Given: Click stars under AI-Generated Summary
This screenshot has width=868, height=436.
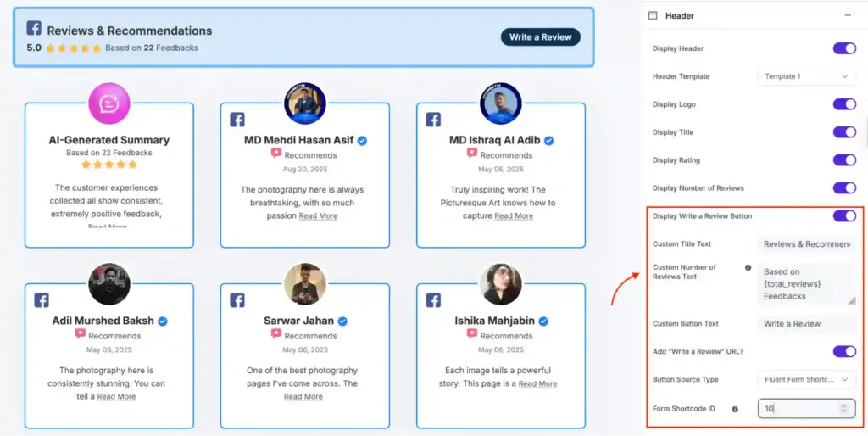Looking at the screenshot, I should 109,165.
